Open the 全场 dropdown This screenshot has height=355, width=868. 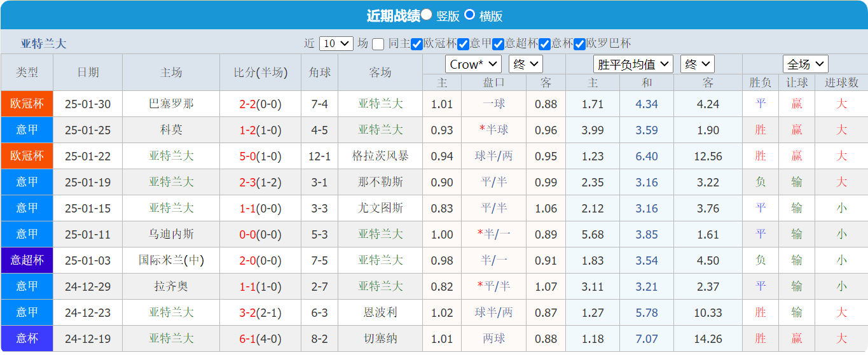click(805, 64)
